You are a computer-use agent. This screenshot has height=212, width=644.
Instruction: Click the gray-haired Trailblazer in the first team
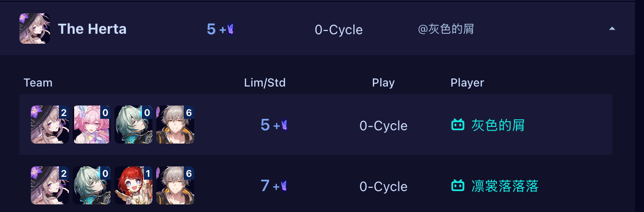point(175,125)
